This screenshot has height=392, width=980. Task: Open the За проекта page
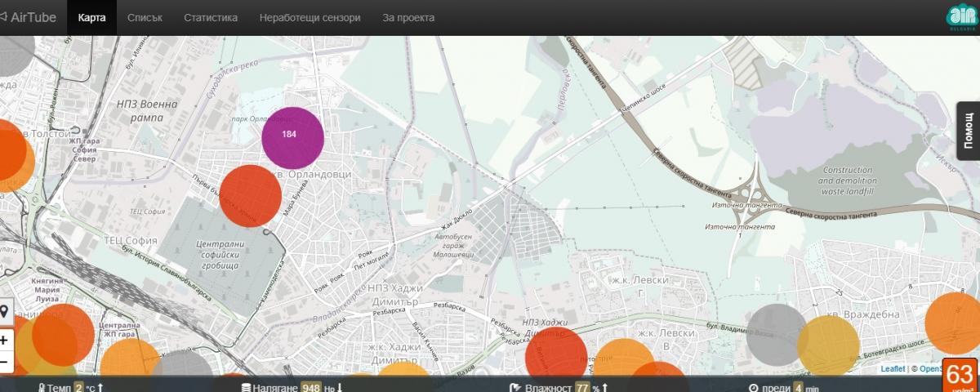click(x=408, y=17)
